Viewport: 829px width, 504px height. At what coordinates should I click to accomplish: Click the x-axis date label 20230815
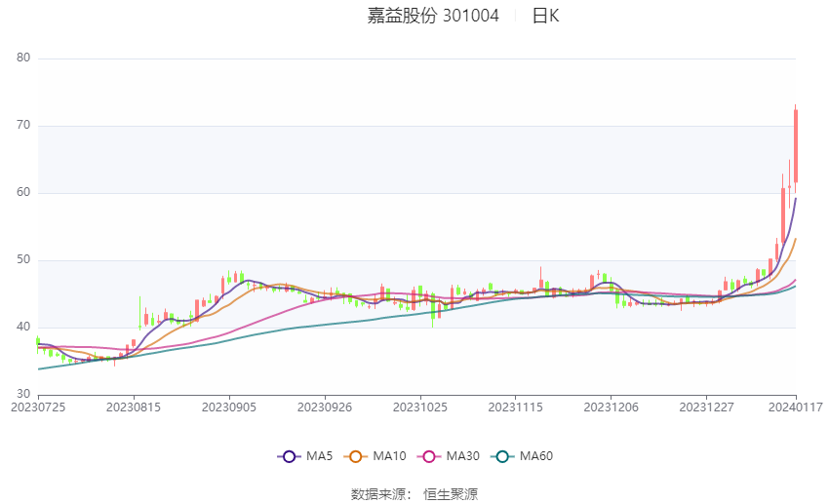pos(134,407)
